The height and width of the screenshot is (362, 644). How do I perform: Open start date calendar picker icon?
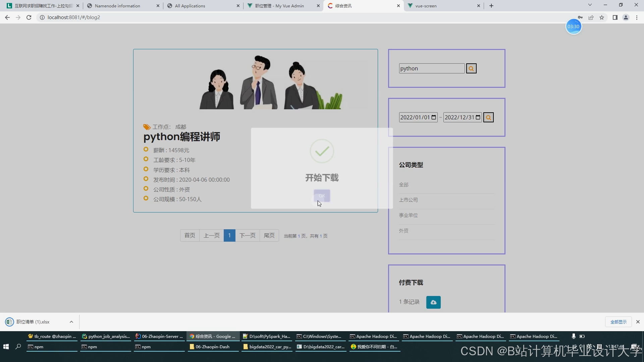[x=434, y=117]
